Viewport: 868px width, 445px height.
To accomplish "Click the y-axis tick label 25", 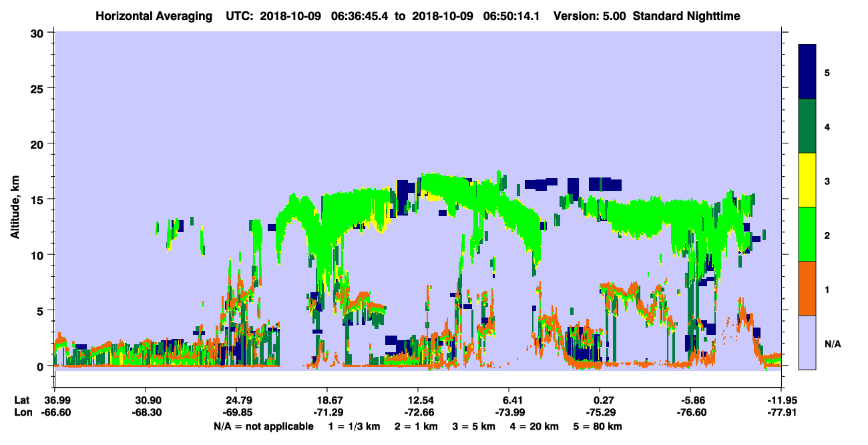I will click(39, 88).
